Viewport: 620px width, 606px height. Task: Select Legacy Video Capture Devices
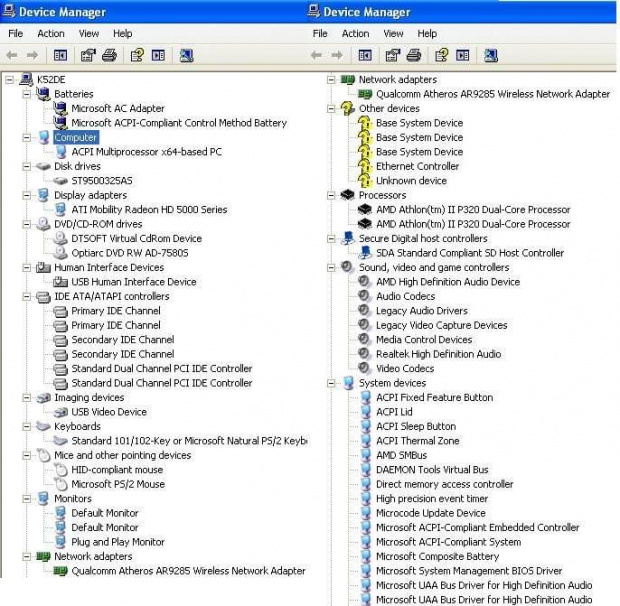click(x=441, y=325)
